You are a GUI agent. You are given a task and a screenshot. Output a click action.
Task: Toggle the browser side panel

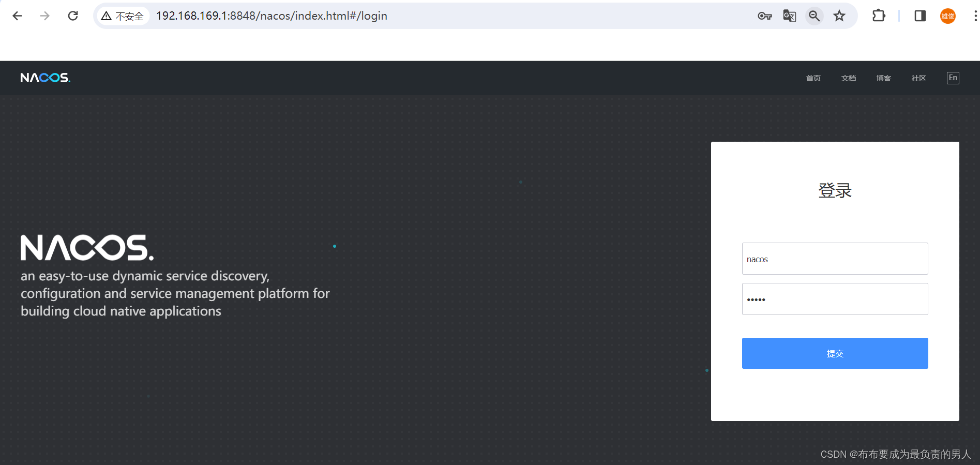pos(920,16)
